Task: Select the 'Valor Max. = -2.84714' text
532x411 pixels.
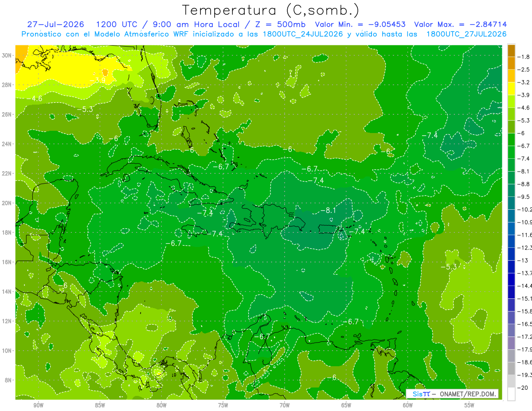Action: 461,24
